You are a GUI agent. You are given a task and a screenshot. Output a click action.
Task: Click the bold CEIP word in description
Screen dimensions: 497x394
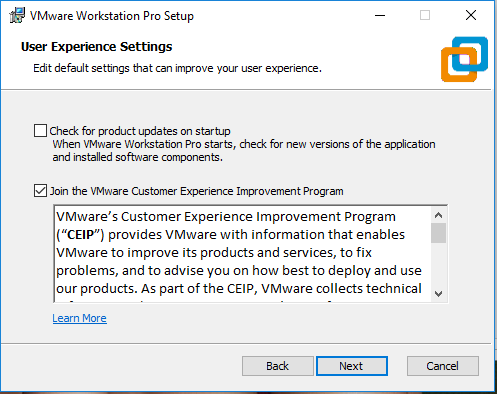(x=81, y=235)
